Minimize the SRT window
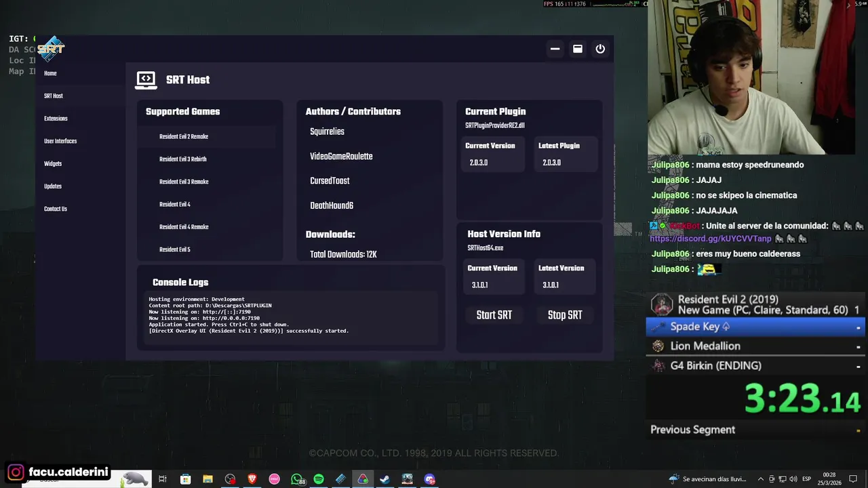Viewport: 868px width, 488px height. point(555,49)
